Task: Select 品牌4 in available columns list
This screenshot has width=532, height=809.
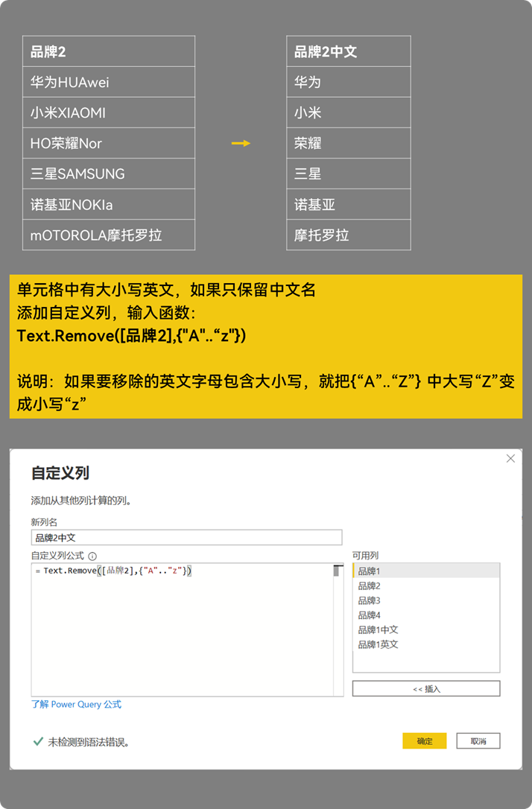Action: point(425,615)
